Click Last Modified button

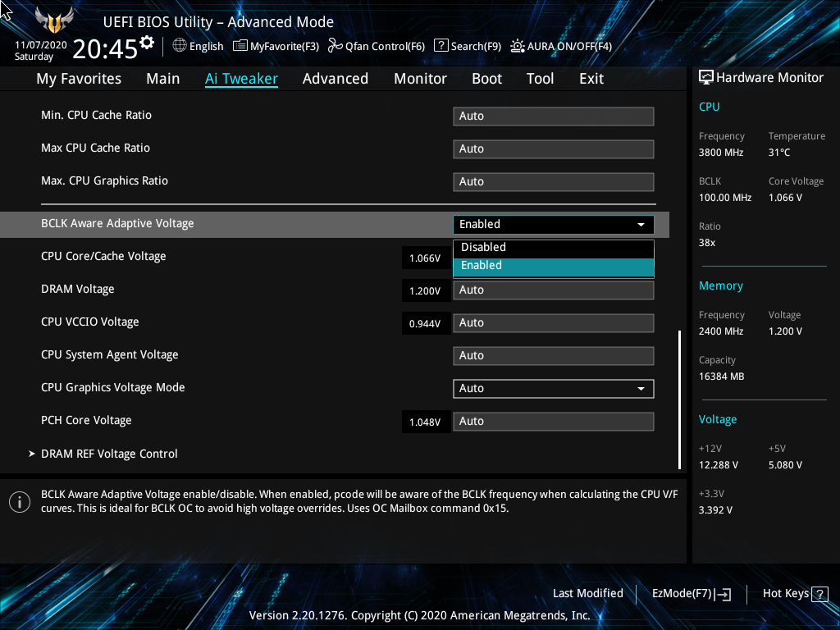587,594
